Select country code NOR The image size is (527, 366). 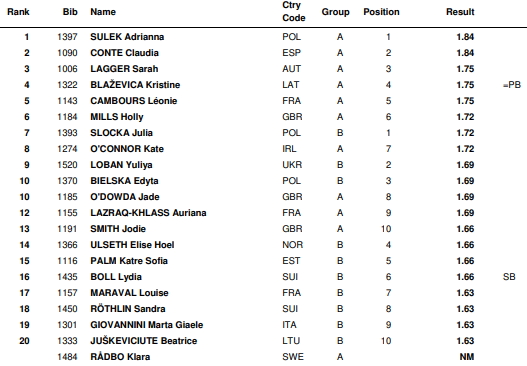pyautogui.click(x=292, y=245)
